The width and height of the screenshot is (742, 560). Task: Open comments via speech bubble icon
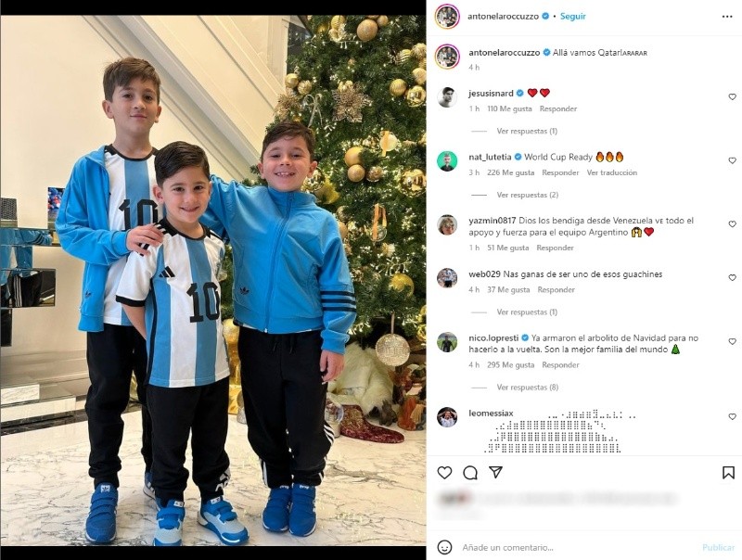tap(470, 473)
